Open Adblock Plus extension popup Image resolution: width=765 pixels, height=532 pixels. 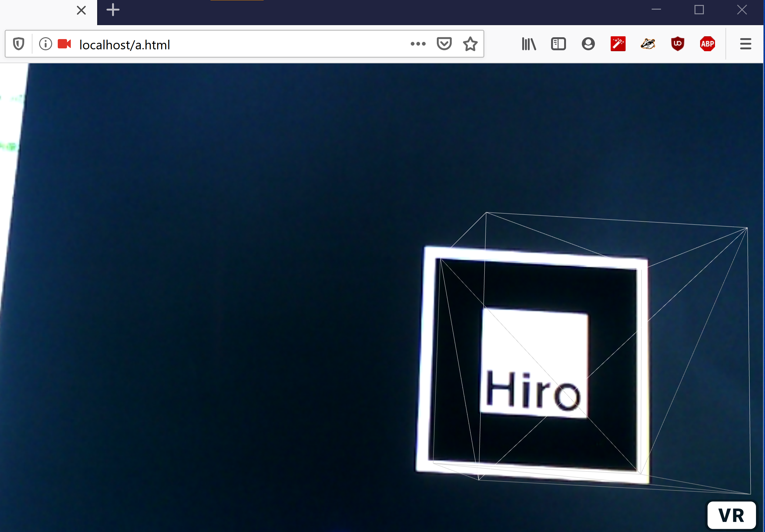click(707, 44)
